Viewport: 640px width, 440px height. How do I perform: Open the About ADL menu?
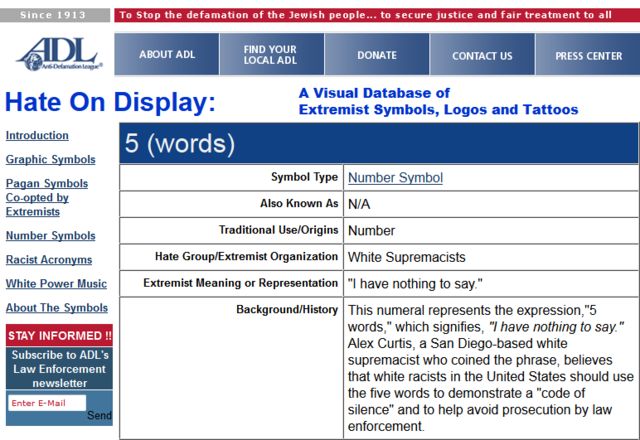pos(166,55)
